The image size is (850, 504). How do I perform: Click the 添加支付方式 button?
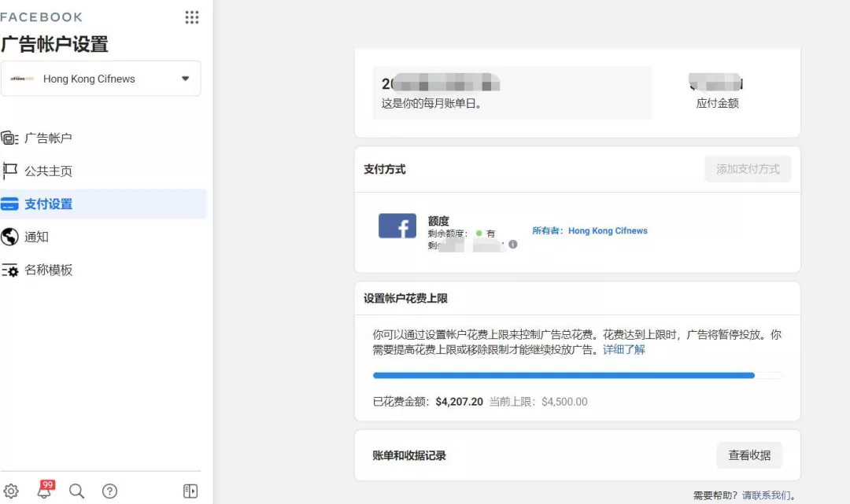[747, 169]
